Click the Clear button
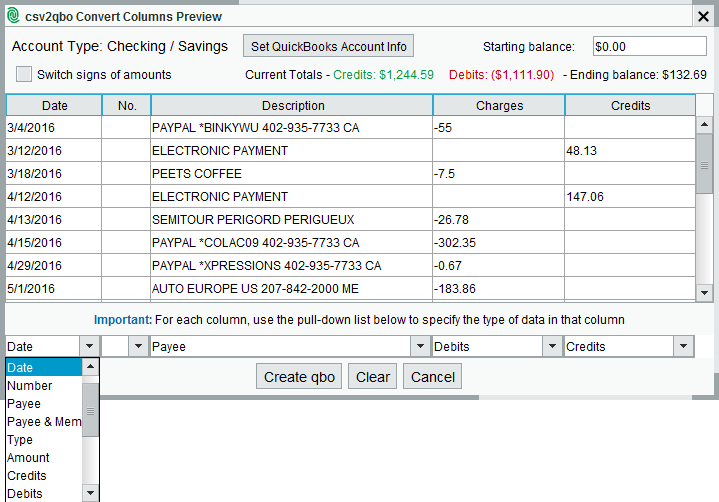719x502 pixels. [372, 377]
